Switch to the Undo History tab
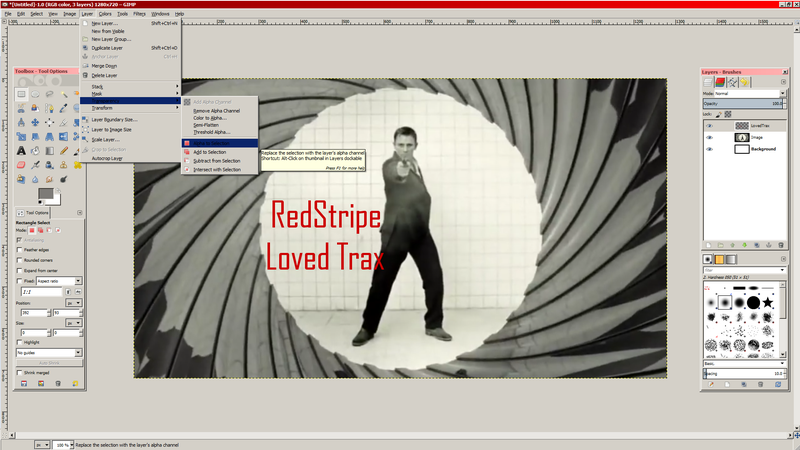Image resolution: width=800 pixels, height=450 pixels. [x=744, y=82]
